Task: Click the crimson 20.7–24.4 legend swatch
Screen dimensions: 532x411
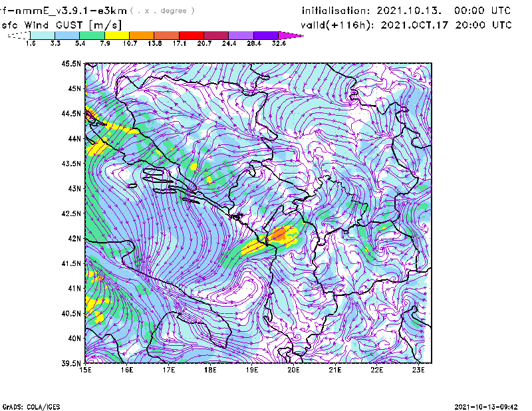Action: pos(216,35)
